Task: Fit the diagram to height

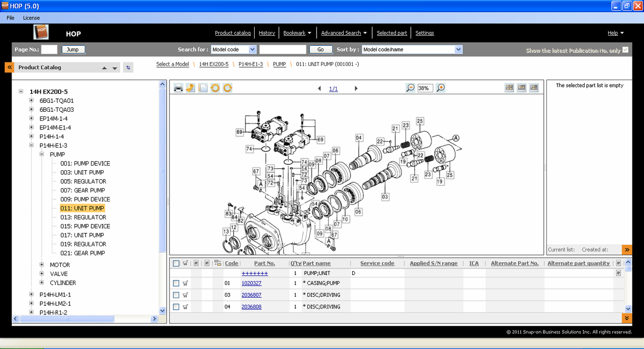Action: (x=534, y=88)
